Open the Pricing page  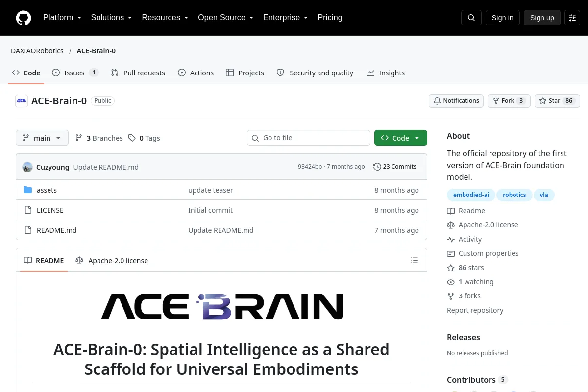tap(330, 18)
